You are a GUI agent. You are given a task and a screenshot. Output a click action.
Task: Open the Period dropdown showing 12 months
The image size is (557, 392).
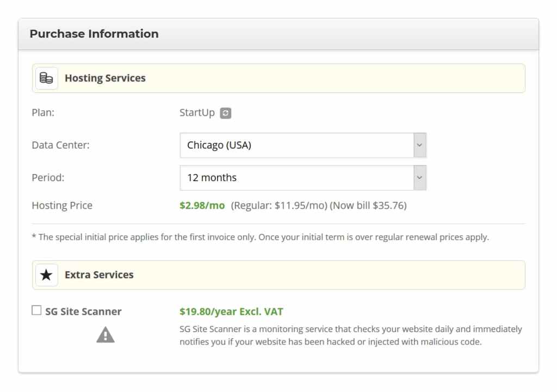tap(296, 178)
